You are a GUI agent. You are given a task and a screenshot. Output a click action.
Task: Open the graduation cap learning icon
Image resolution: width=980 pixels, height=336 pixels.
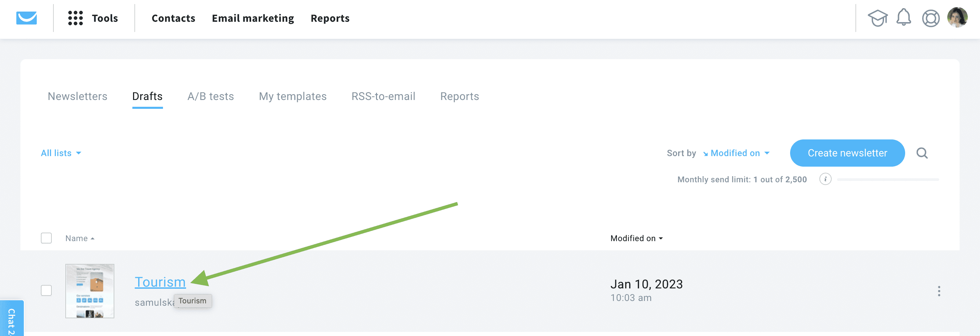click(x=877, y=18)
